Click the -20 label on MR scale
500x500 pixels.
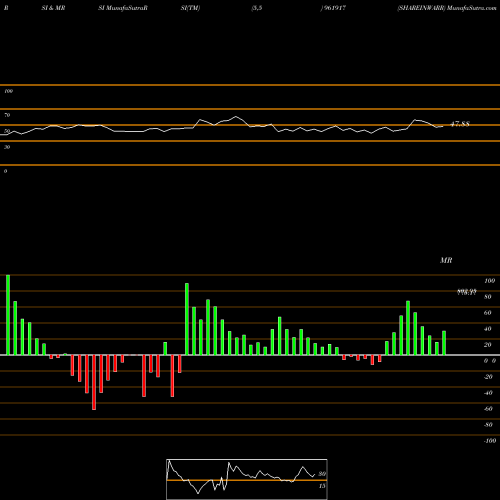(488, 377)
